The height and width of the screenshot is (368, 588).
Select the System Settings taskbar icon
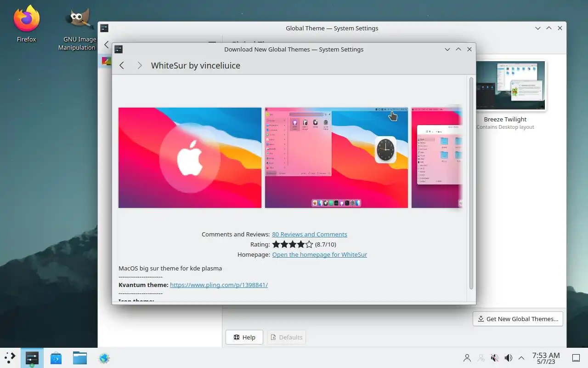click(x=32, y=358)
